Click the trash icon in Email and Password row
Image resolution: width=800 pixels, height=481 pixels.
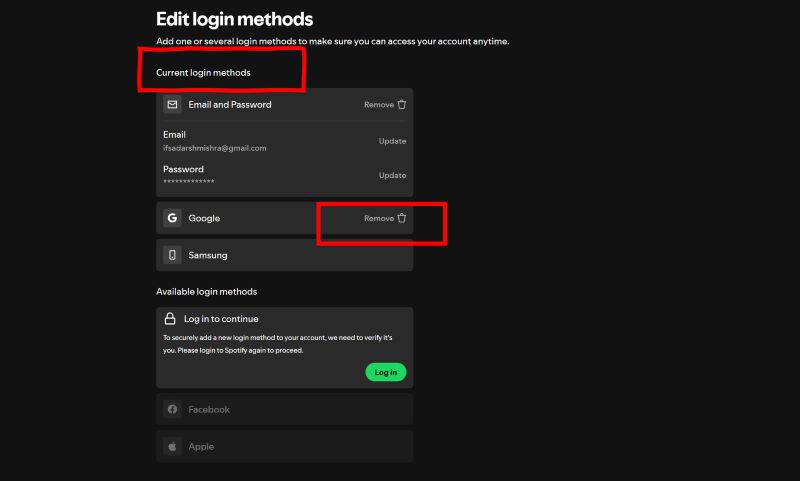point(402,105)
